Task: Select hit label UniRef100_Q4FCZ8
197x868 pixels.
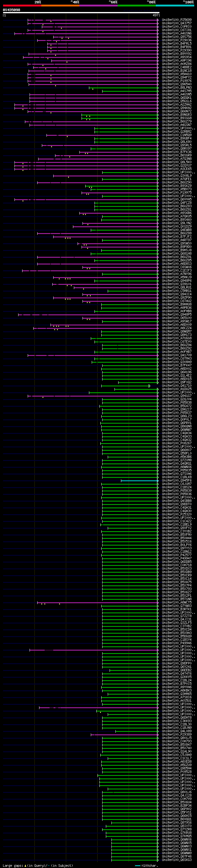Action: click(176, 203)
